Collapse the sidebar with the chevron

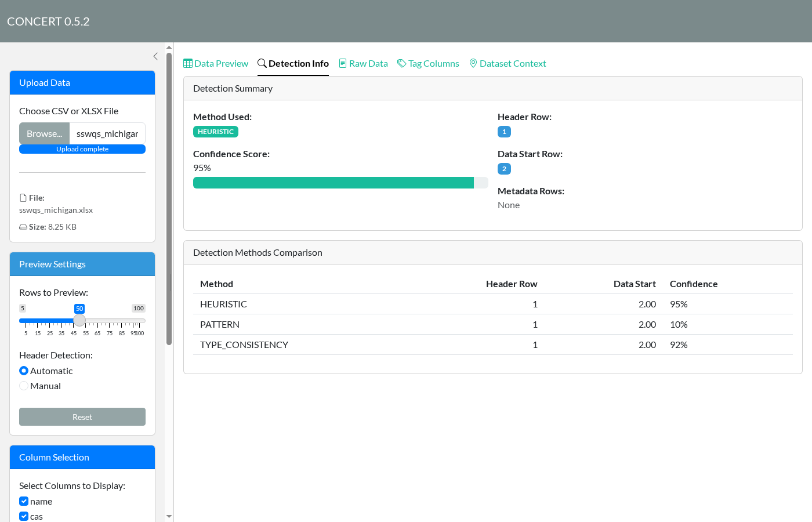click(x=155, y=56)
